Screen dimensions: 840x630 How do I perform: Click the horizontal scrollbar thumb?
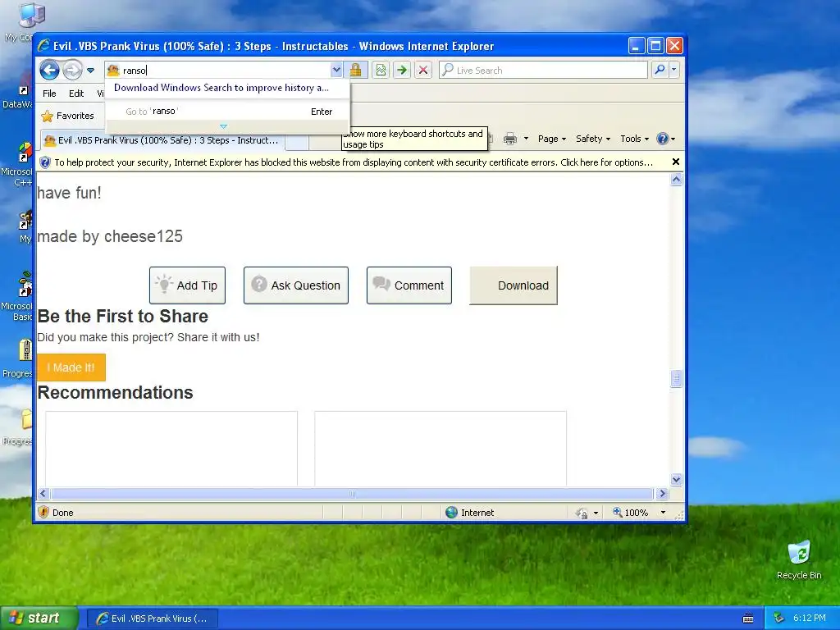[x=352, y=493]
